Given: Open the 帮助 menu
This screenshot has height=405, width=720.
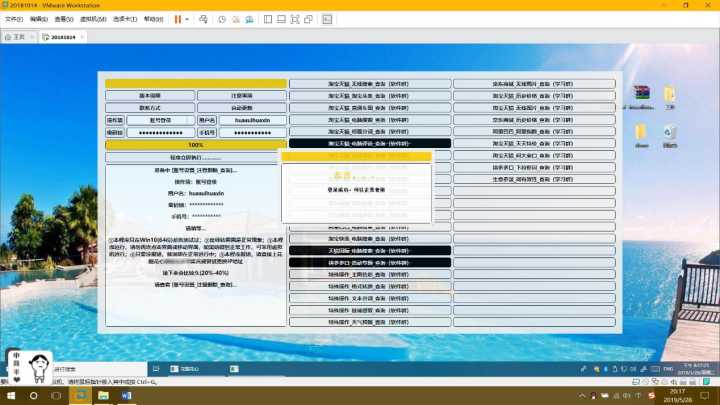Looking at the screenshot, I should (153, 19).
